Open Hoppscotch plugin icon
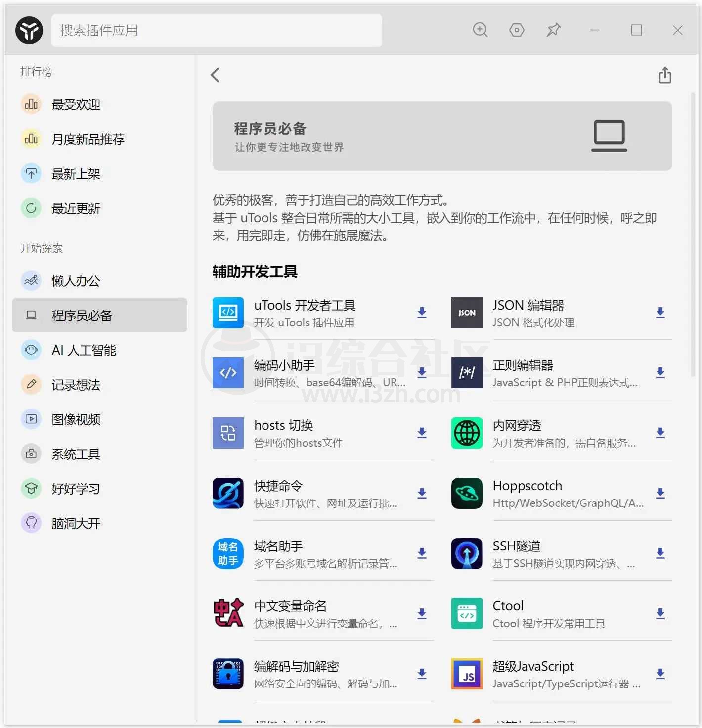Viewport: 702px width, 728px height. click(x=467, y=494)
